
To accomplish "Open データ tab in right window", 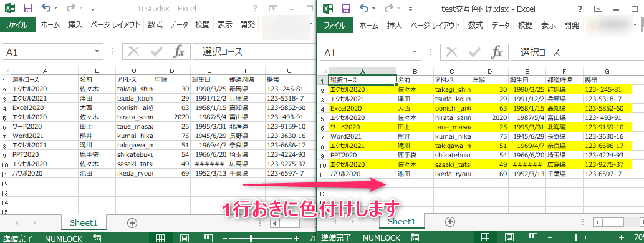I will [x=501, y=25].
